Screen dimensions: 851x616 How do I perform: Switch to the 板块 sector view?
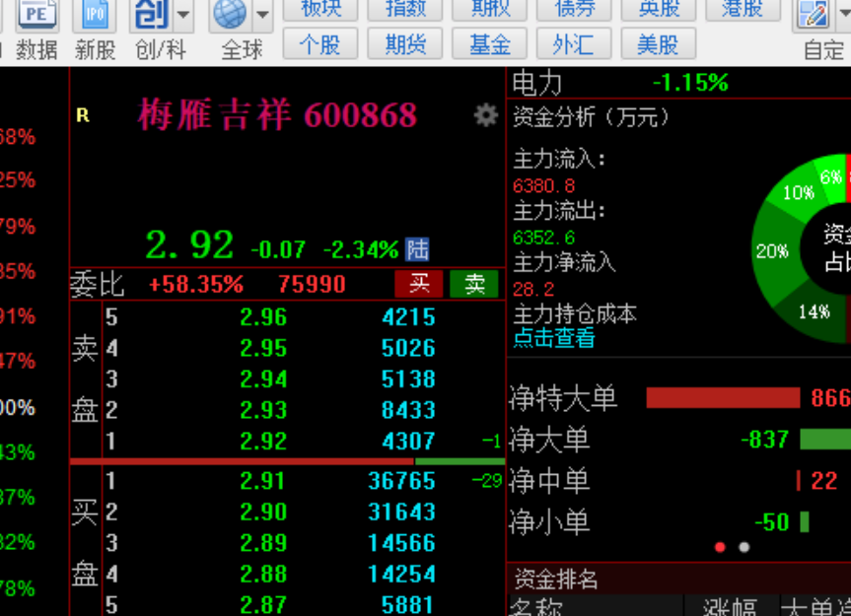pos(320,10)
